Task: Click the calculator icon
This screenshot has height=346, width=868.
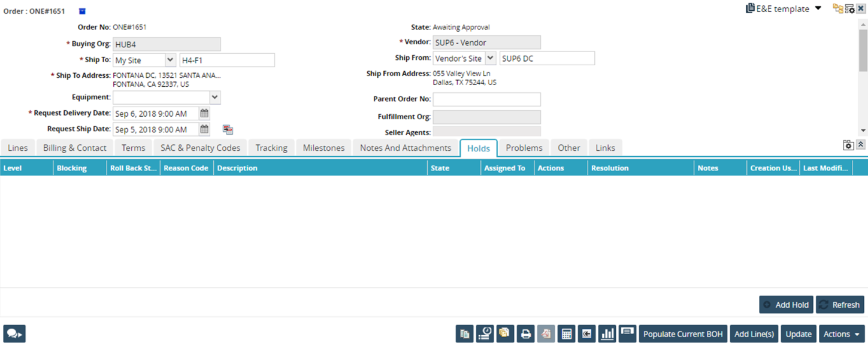Action: (x=566, y=334)
